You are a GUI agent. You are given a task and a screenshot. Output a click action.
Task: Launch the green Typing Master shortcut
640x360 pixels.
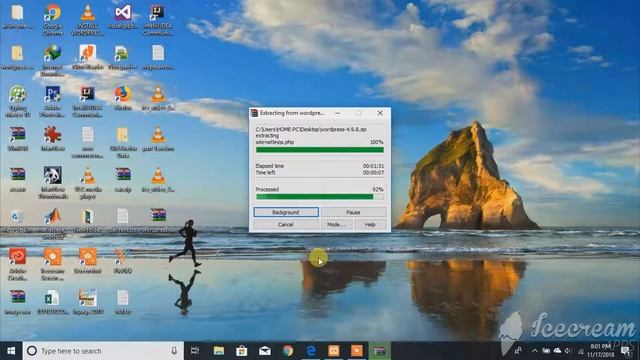pyautogui.click(x=18, y=101)
